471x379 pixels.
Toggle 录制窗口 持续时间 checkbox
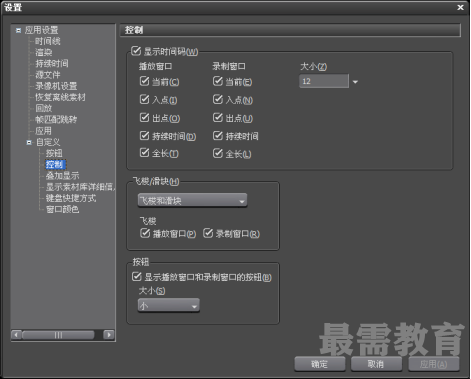(218, 135)
